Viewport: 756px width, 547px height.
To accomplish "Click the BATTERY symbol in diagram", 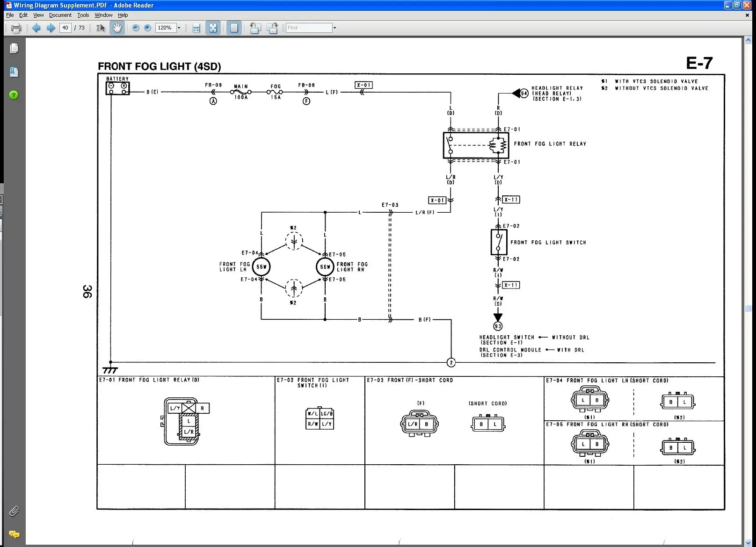I will click(117, 88).
